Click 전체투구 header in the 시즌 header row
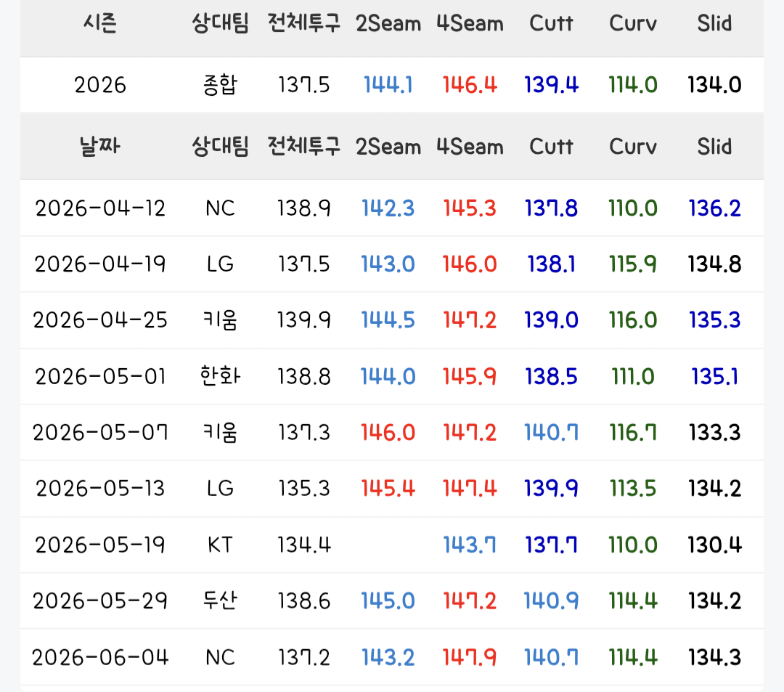The height and width of the screenshot is (692, 784). 304,23
